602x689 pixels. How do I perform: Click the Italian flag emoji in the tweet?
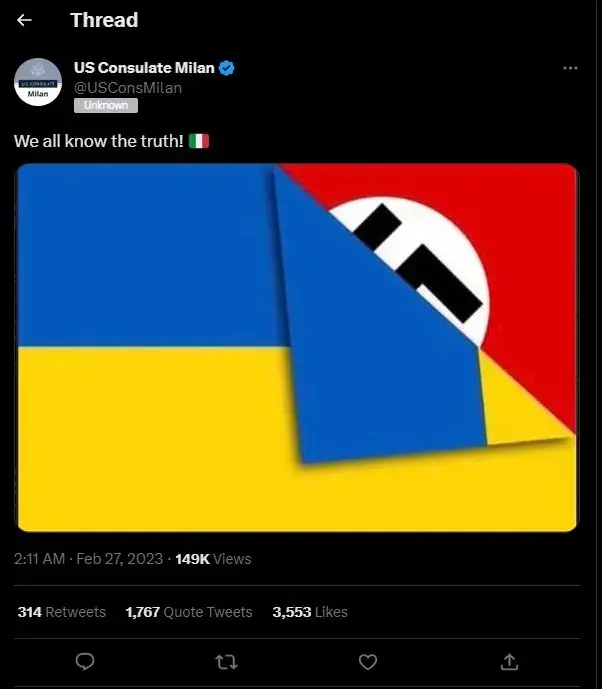point(199,141)
